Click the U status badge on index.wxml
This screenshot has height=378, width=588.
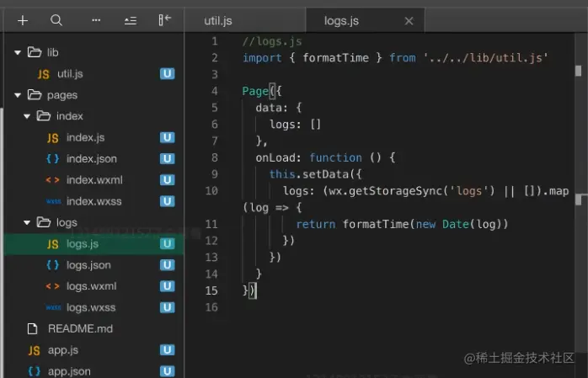(x=168, y=180)
